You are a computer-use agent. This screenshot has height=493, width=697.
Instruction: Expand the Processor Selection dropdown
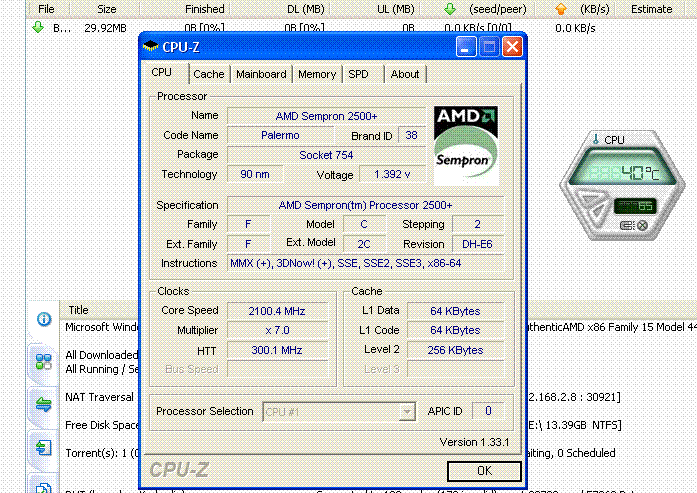(406, 412)
